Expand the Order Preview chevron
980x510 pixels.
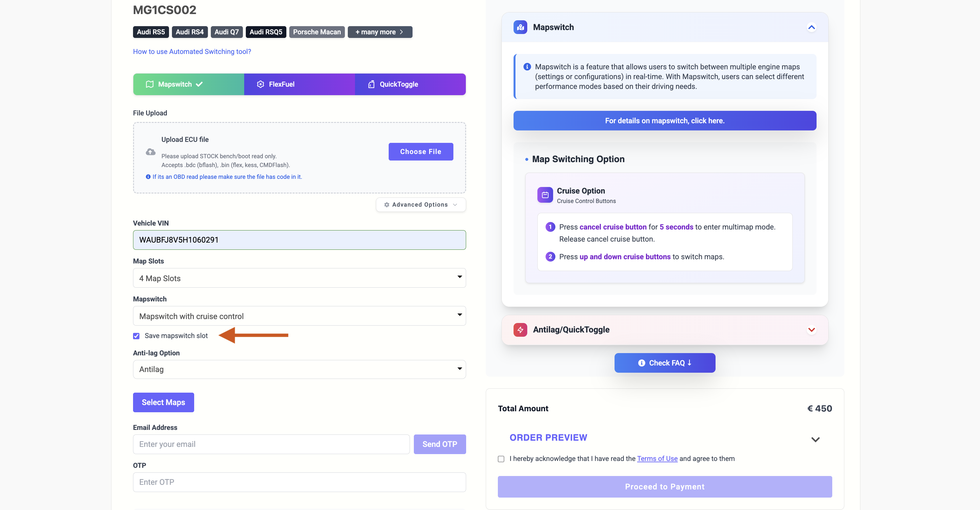[815, 440]
